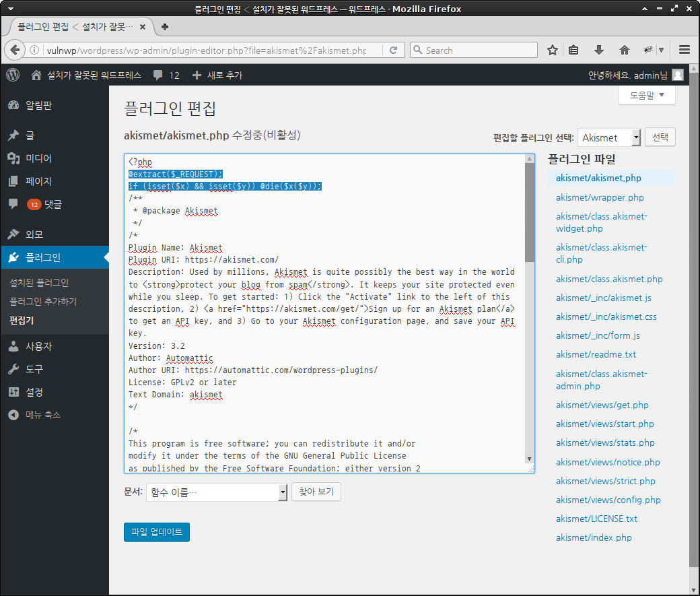This screenshot has height=596, width=700.
Task: Open akismet/views/notice.php file link
Action: (x=608, y=463)
